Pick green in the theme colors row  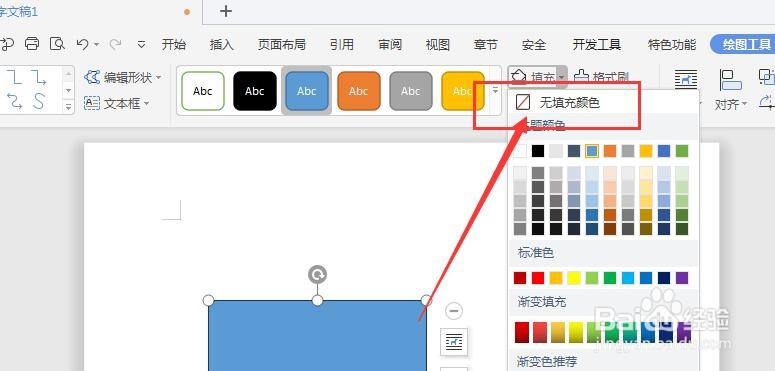tap(682, 151)
